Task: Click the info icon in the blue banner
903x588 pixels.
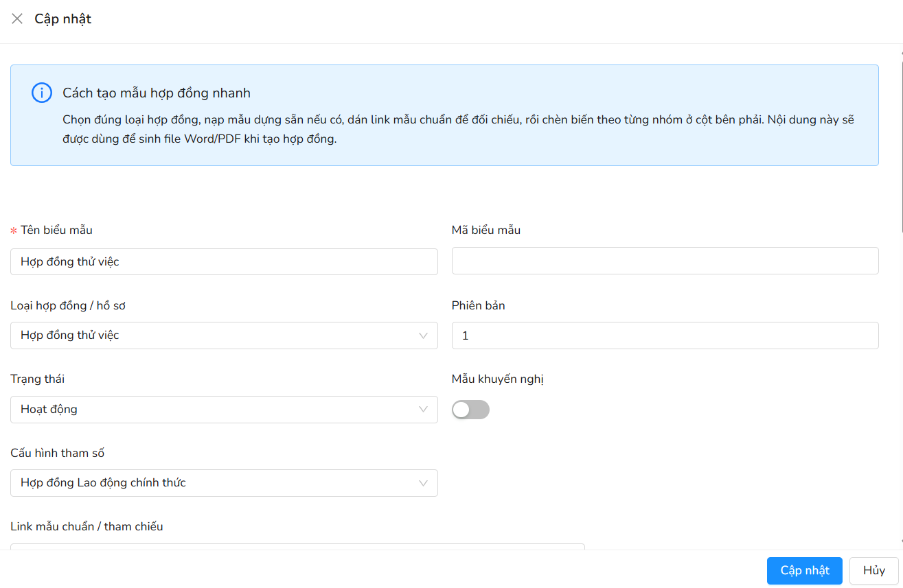Action: click(x=42, y=93)
